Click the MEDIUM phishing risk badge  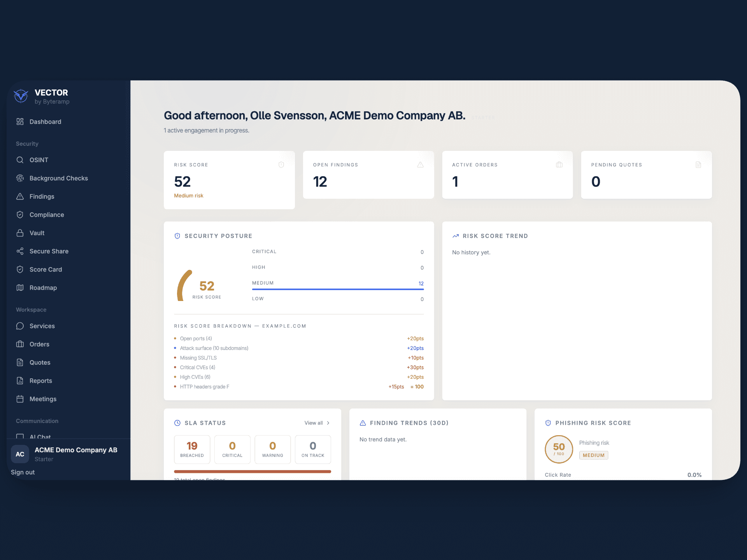coord(593,455)
